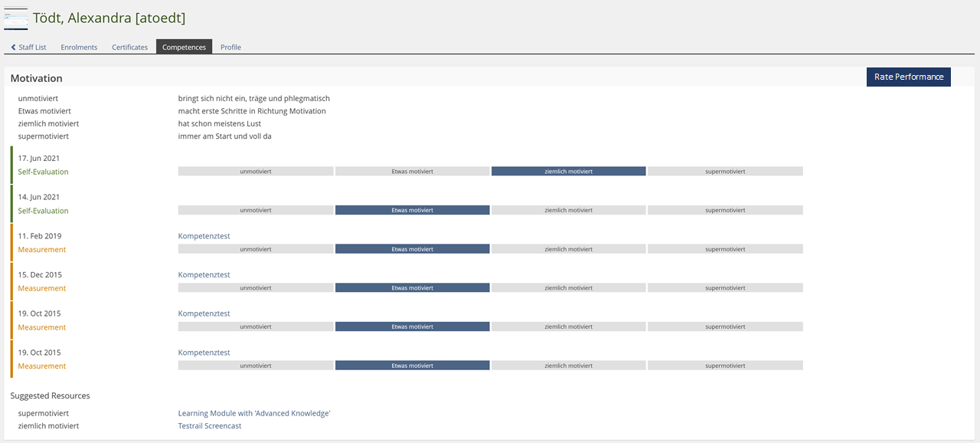Open Kompetenztest link from 11. Feb 2019
The image size is (980, 443).
pos(204,236)
